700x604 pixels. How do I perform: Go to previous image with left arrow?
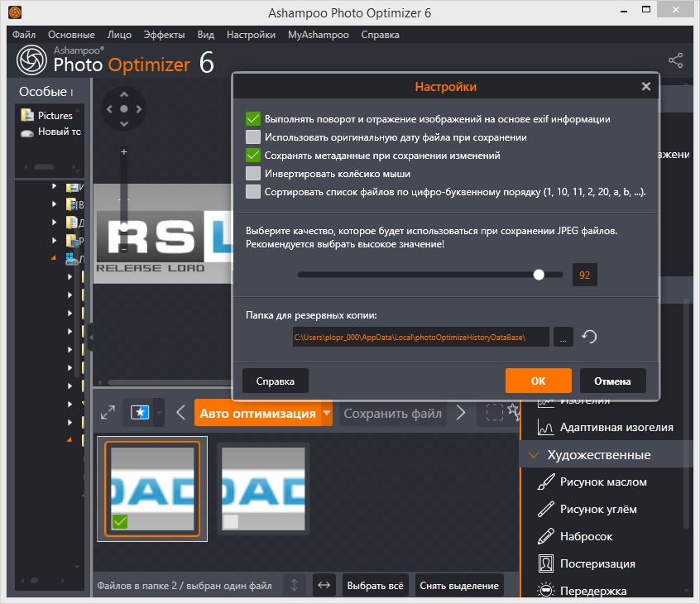tap(181, 413)
